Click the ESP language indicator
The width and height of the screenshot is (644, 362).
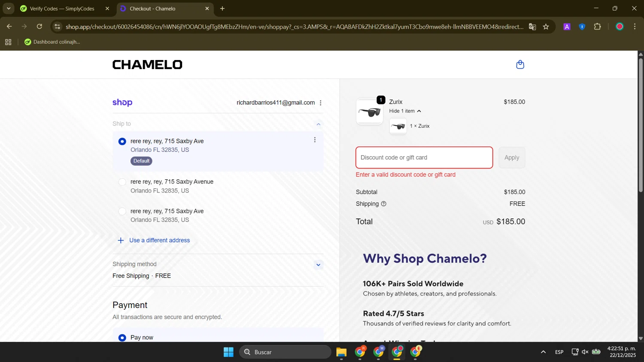(559, 352)
